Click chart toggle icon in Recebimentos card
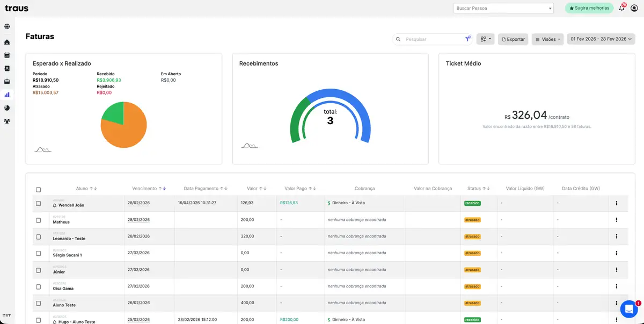 [250, 145]
